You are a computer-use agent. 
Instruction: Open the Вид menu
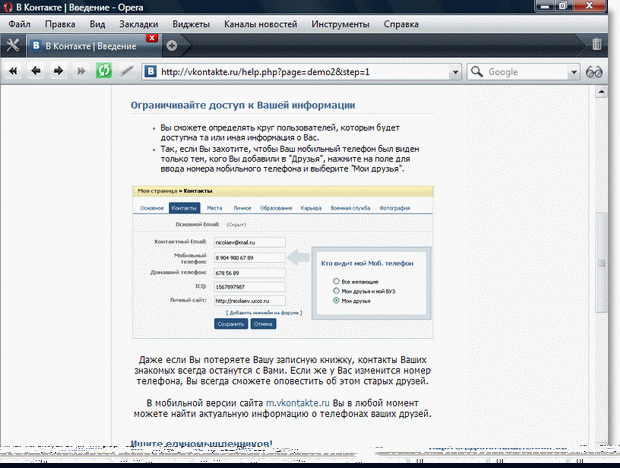click(x=97, y=25)
